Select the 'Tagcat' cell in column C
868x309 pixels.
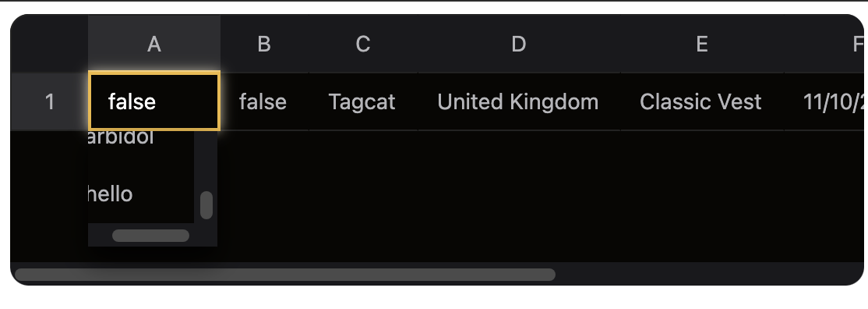(362, 101)
